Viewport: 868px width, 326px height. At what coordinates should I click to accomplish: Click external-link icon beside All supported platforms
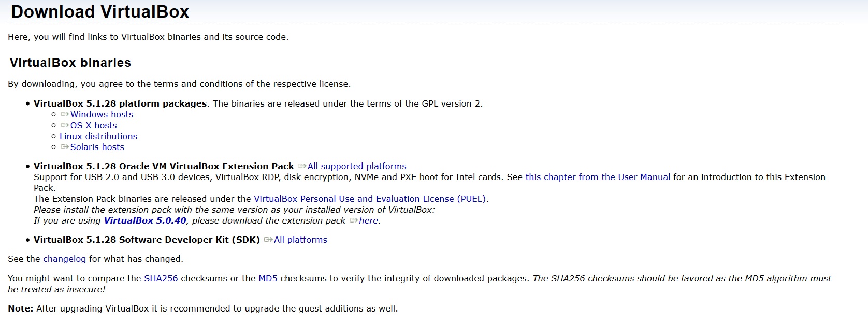tap(302, 166)
